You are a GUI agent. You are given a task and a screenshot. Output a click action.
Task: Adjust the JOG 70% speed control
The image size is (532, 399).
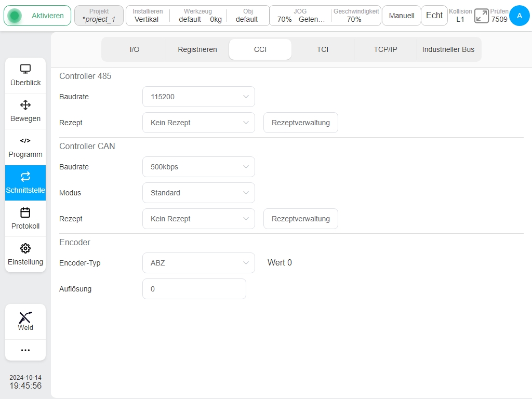[301, 16]
